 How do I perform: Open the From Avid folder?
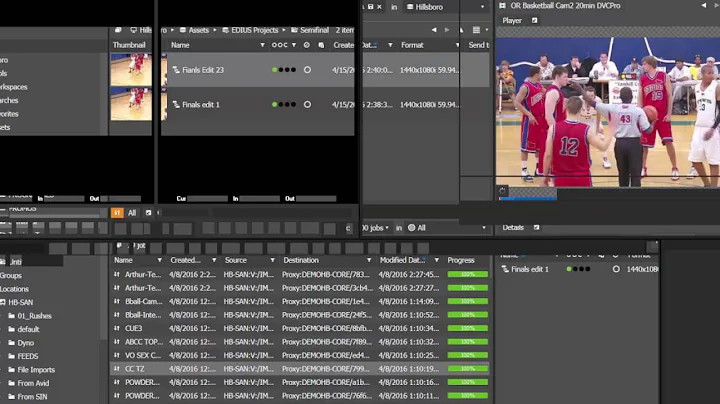pos(33,383)
